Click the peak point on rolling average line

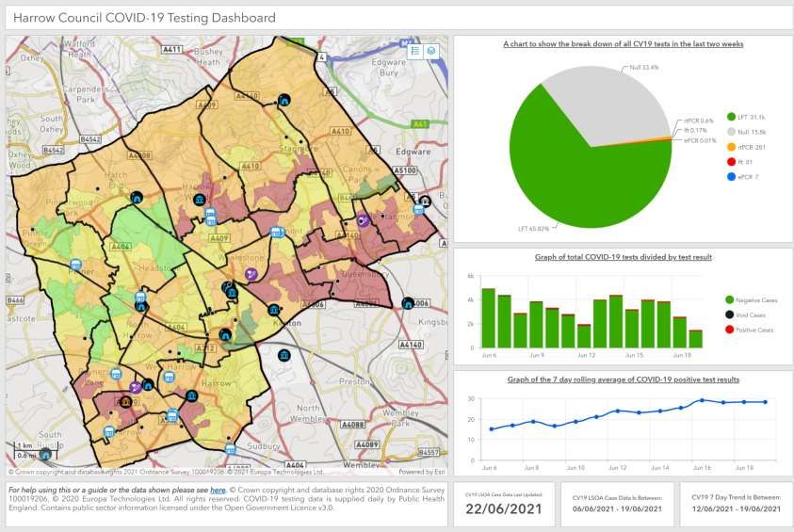click(x=702, y=400)
